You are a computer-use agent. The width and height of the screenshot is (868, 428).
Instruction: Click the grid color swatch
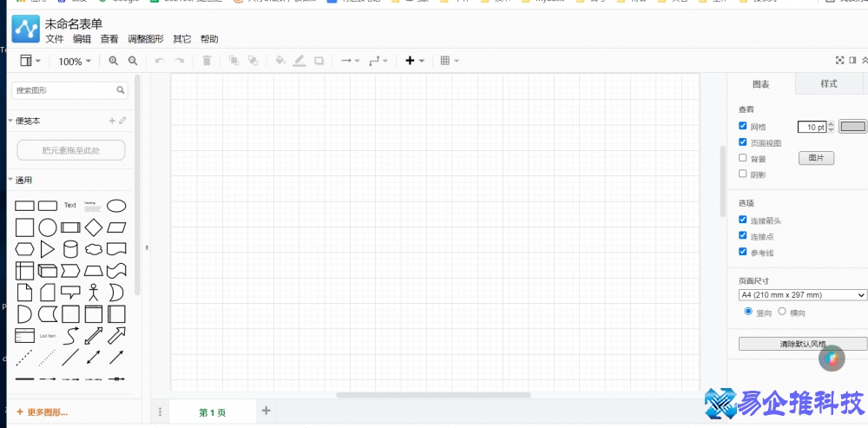tap(852, 127)
